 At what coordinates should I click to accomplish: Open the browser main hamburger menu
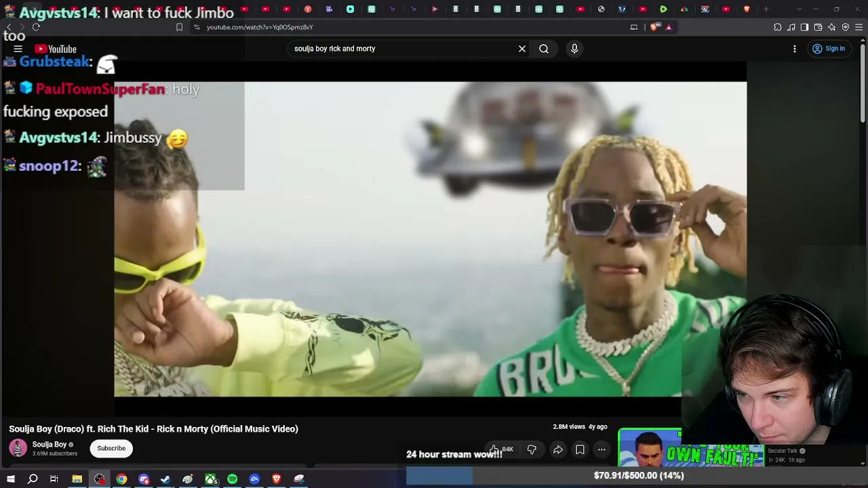point(859,27)
